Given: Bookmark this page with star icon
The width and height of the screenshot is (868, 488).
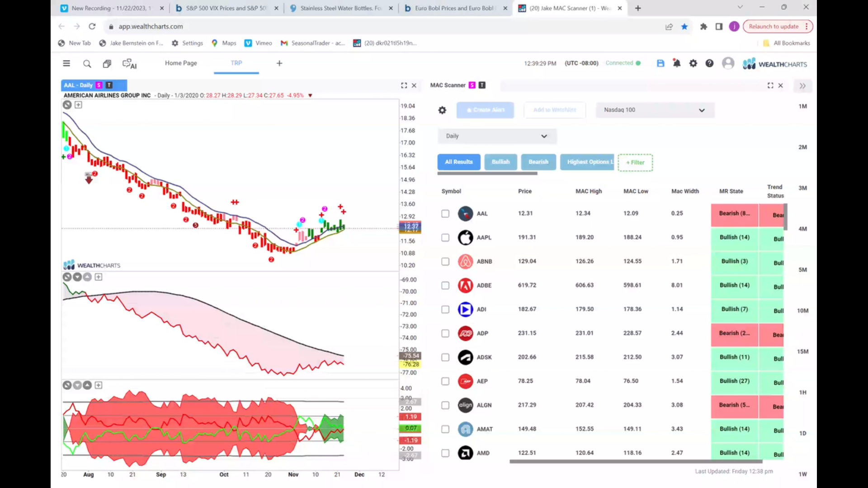Looking at the screenshot, I should tap(684, 27).
